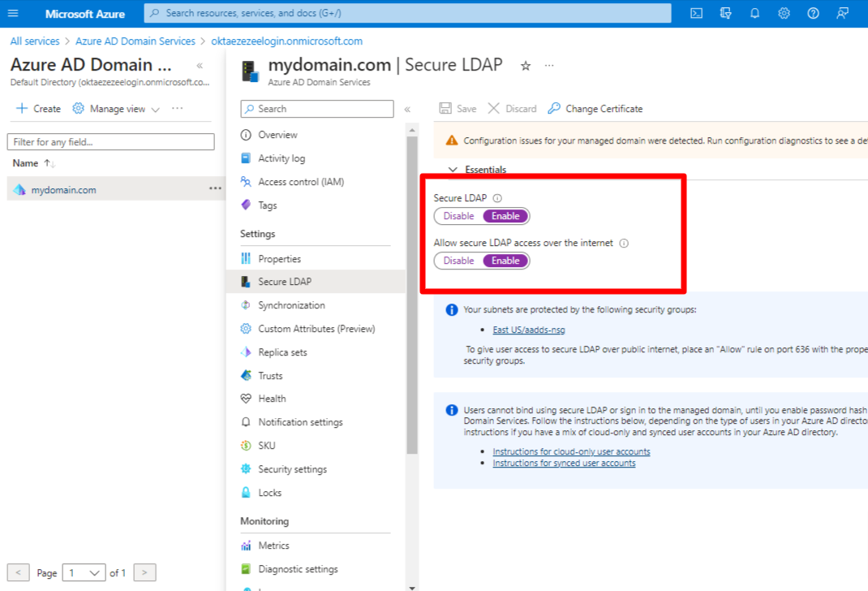The image size is (868, 591).
Task: Open the feedback icon
Action: point(843,13)
